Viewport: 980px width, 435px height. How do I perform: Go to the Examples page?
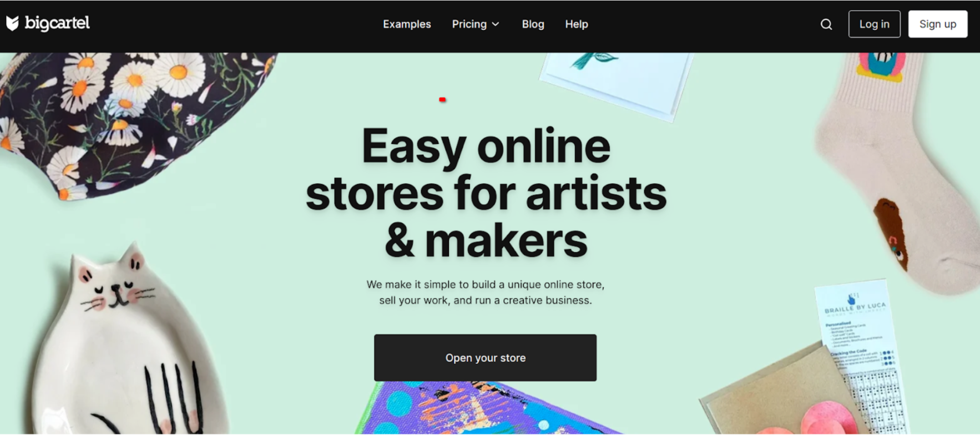tap(407, 24)
